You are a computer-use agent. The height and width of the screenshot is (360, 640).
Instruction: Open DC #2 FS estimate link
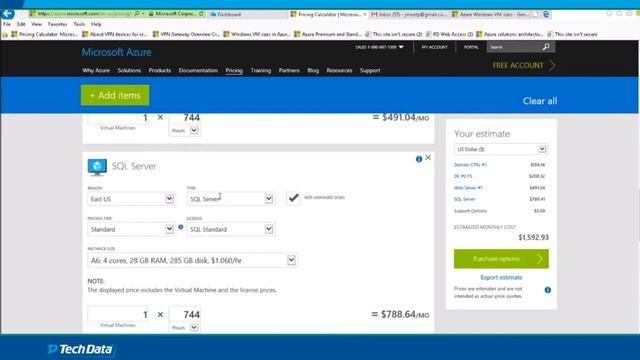coord(463,176)
